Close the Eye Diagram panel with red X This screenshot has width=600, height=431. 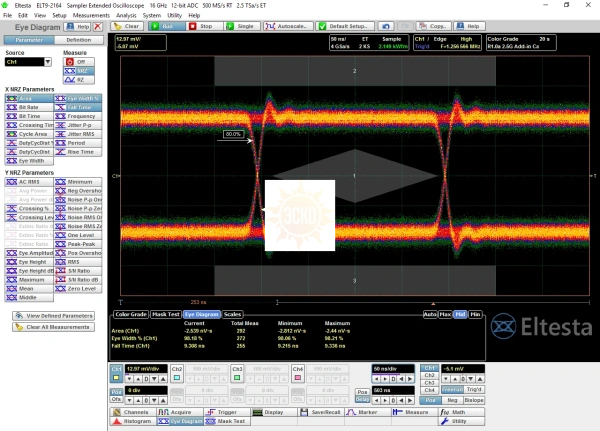[x=97, y=26]
